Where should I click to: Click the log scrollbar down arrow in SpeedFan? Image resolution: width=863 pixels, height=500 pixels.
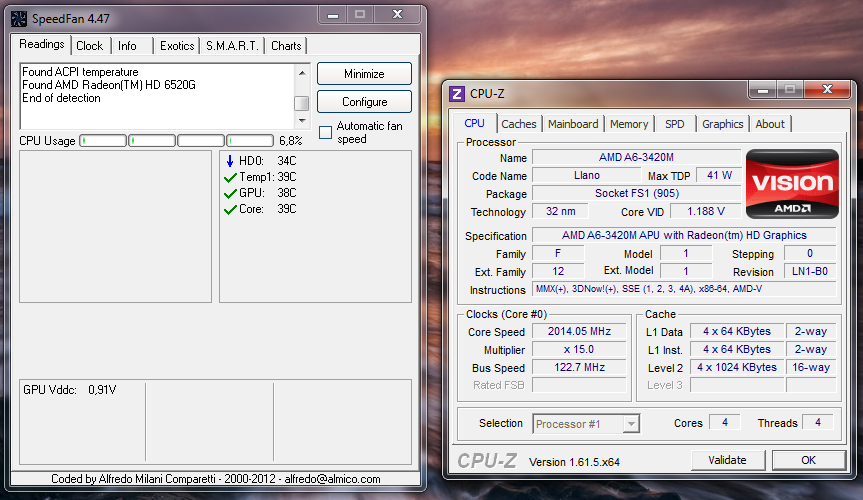click(302, 121)
